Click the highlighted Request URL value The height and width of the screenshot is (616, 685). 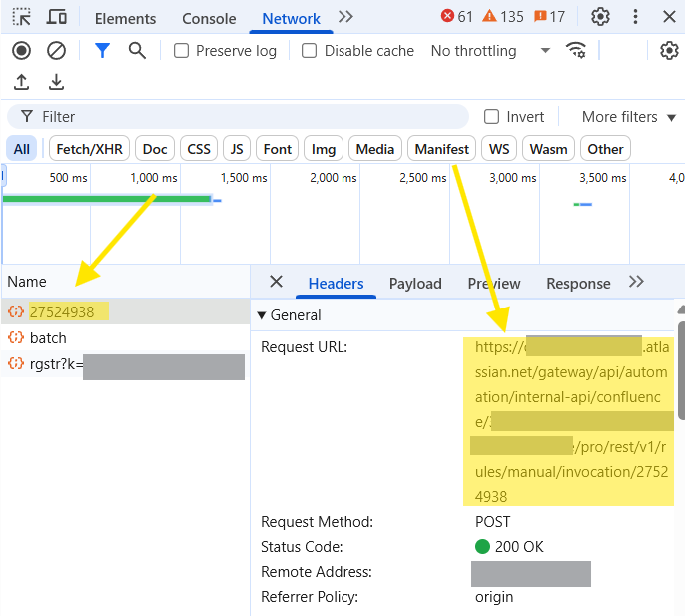pyautogui.click(x=568, y=421)
